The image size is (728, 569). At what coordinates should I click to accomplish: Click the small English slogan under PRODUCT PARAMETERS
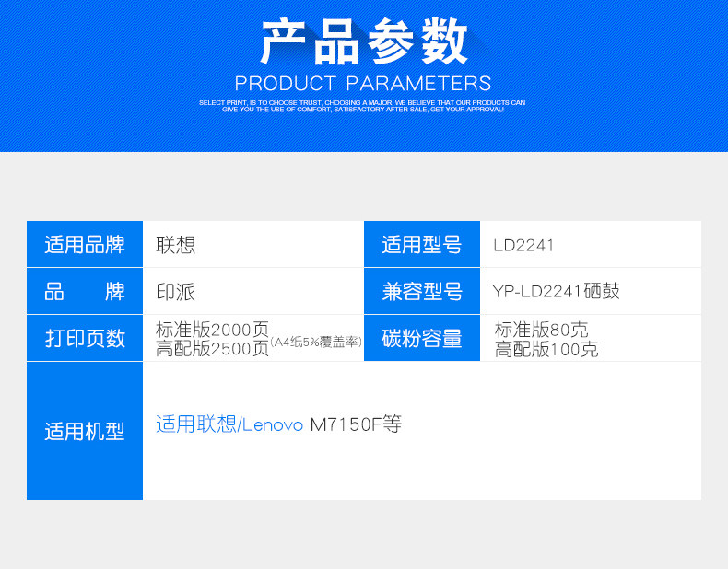362,106
